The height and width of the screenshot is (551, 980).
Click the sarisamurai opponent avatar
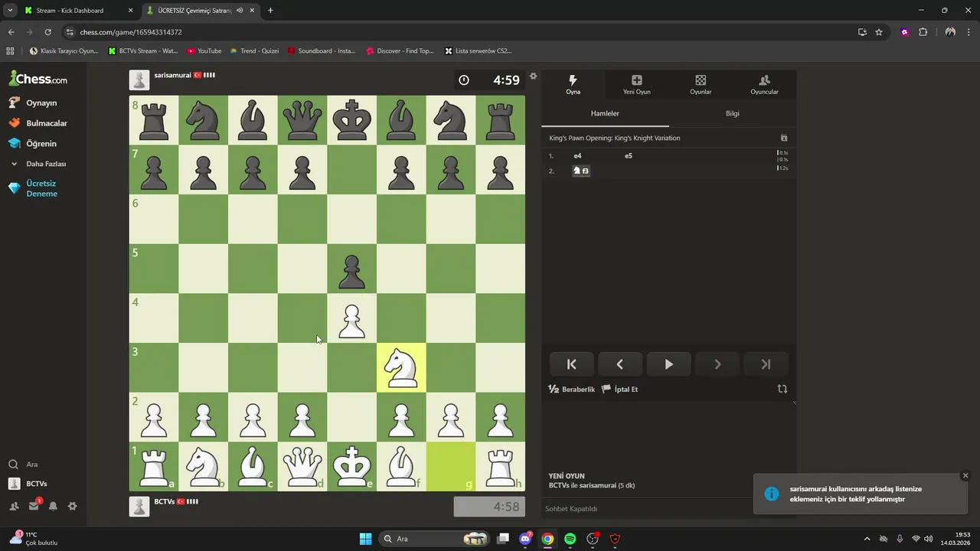coord(139,80)
